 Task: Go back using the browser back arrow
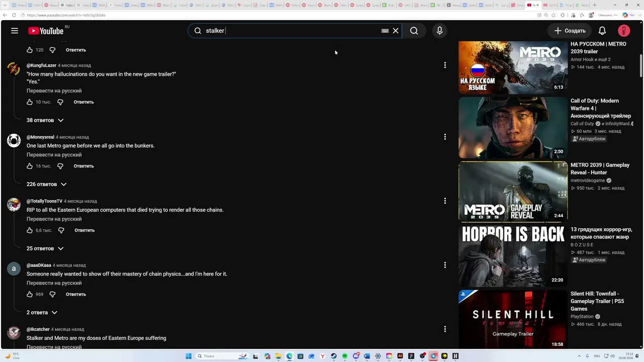pos(5,15)
